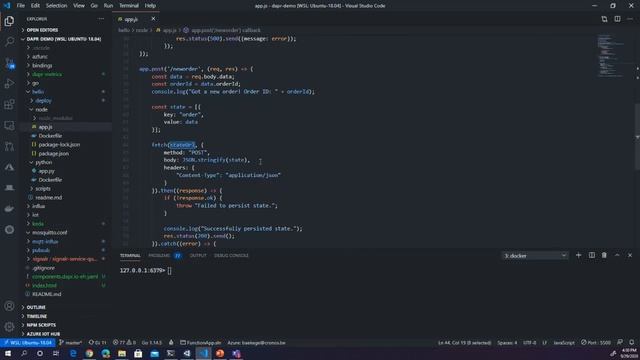Open the Run menu
Viewport: 640px width, 360px height.
[108, 6]
